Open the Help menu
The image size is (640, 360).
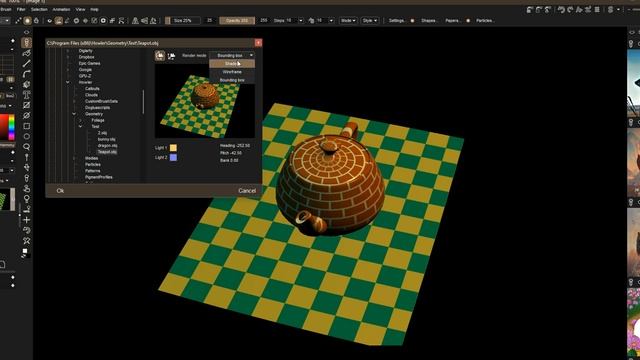point(94,9)
